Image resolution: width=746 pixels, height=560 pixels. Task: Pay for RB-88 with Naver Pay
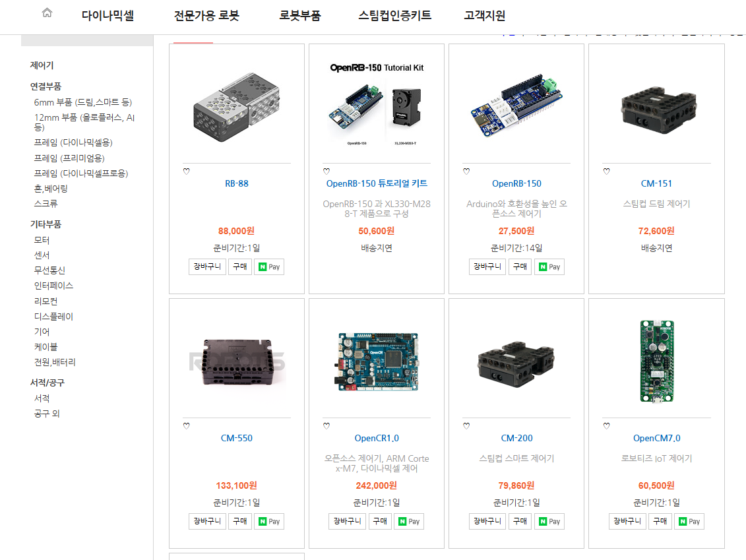coord(269,267)
